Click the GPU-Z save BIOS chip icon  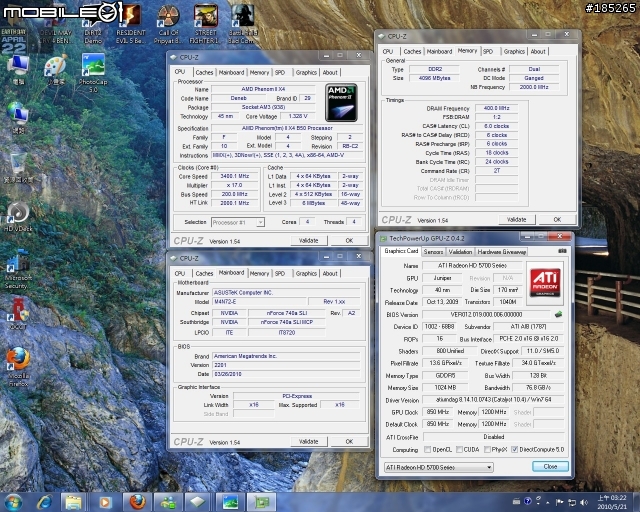click(x=558, y=314)
